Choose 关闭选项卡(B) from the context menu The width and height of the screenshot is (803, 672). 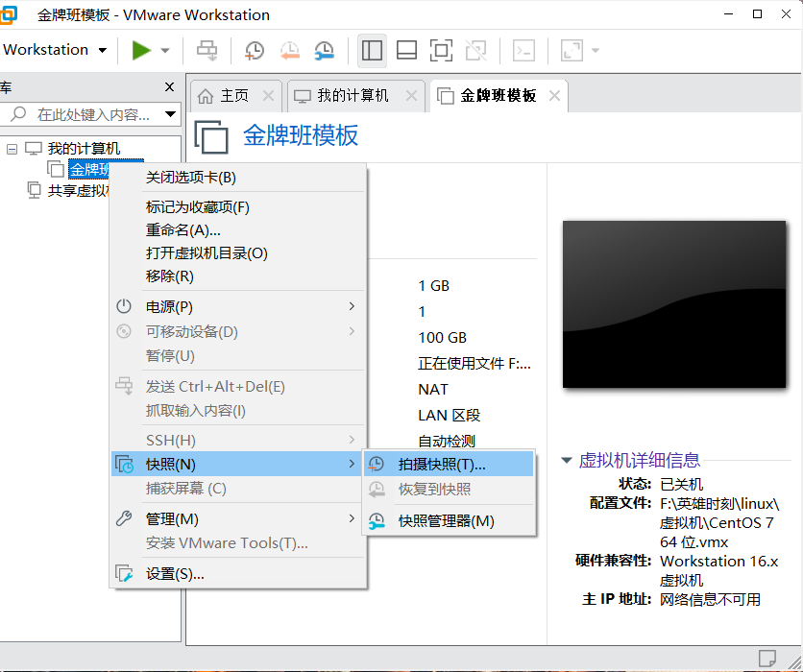238,178
